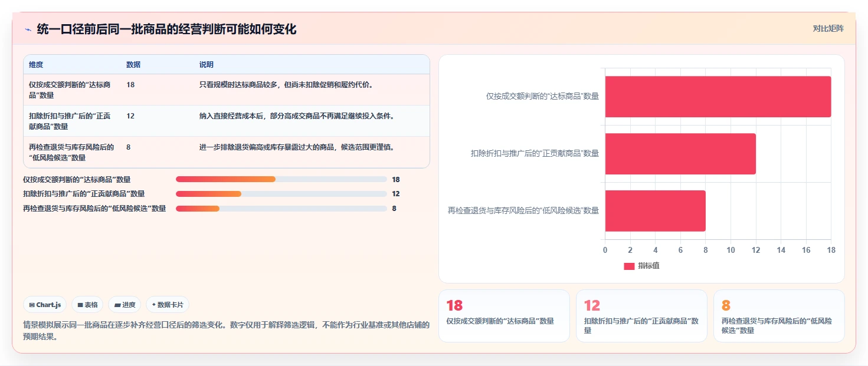Viewport: 868px width, 366px height.
Task: Click the 维度 column header
Action: (36, 64)
